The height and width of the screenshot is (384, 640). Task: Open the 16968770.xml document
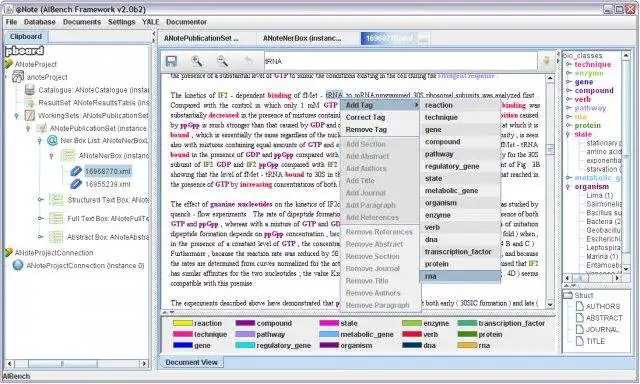(107, 171)
